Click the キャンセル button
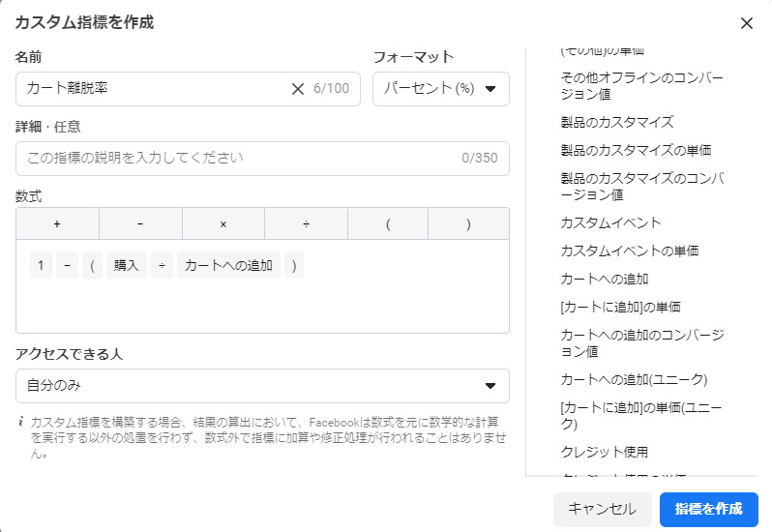The height and width of the screenshot is (532, 772). [602, 509]
